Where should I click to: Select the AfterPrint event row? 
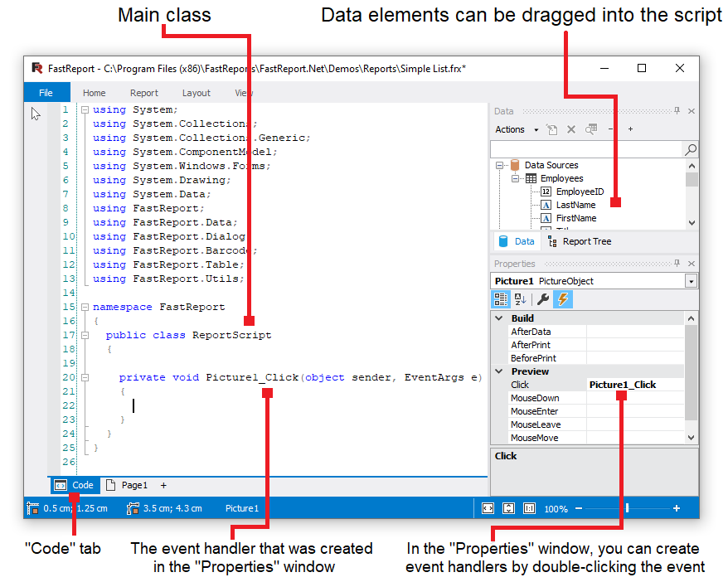(596, 345)
